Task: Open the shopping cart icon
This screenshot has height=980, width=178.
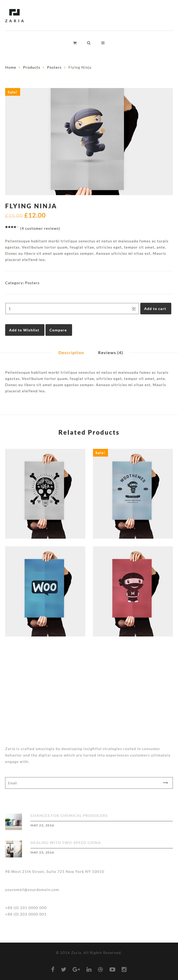Action: [75, 43]
